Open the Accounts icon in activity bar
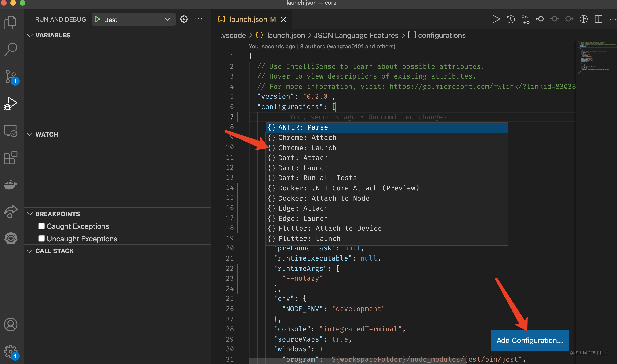 click(x=11, y=324)
